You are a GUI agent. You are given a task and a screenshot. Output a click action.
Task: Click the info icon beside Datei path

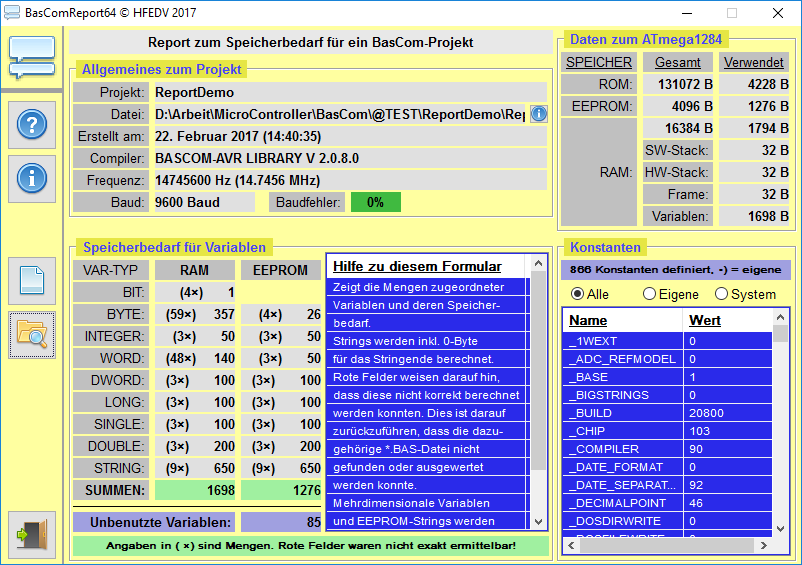click(x=539, y=114)
